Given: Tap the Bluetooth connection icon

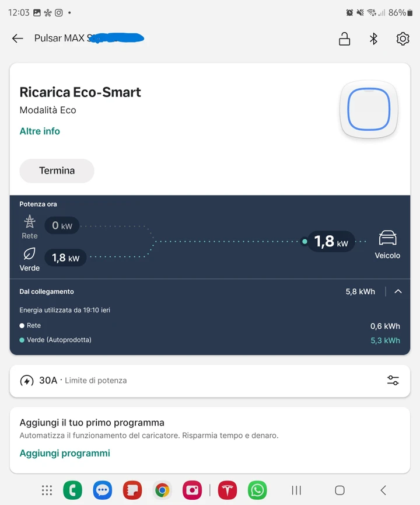Looking at the screenshot, I should tap(373, 39).
